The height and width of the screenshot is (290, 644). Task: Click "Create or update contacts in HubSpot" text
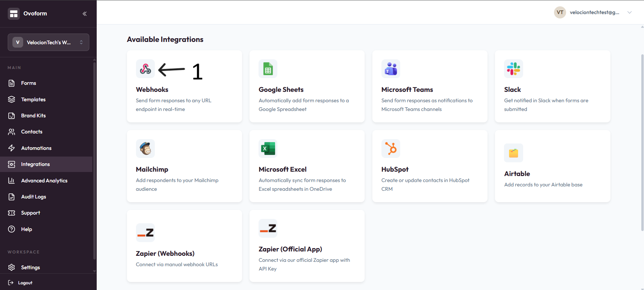pos(425,185)
